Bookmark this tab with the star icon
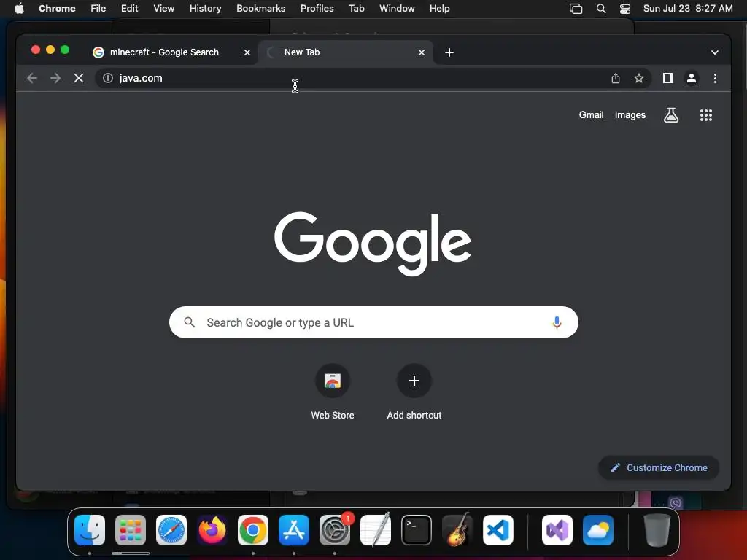The height and width of the screenshot is (560, 747). coord(639,78)
